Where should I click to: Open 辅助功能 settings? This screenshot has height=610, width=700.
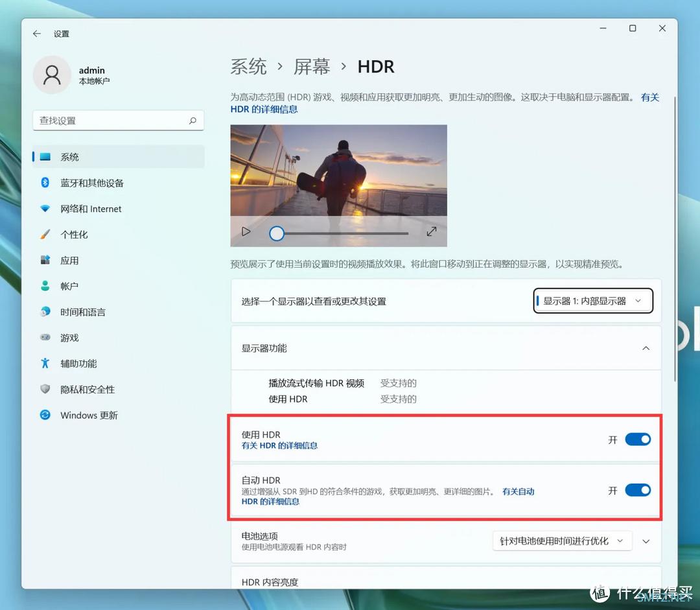(119, 364)
